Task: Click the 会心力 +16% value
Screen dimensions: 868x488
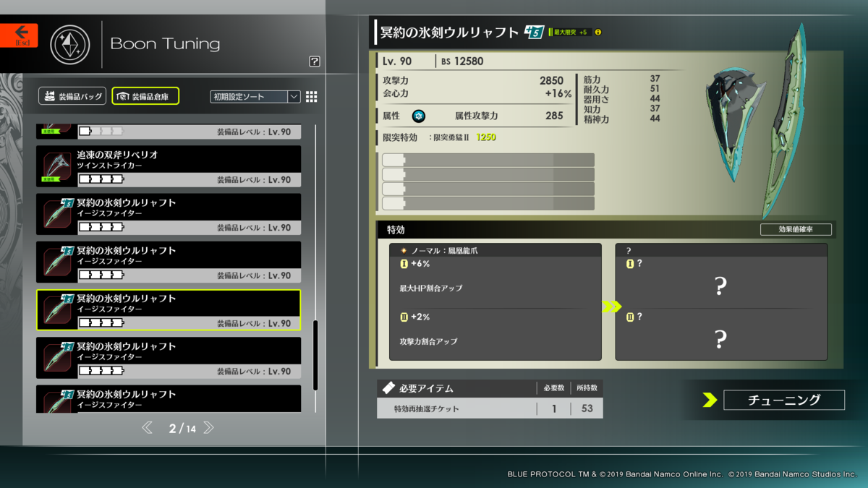Action: [x=558, y=94]
